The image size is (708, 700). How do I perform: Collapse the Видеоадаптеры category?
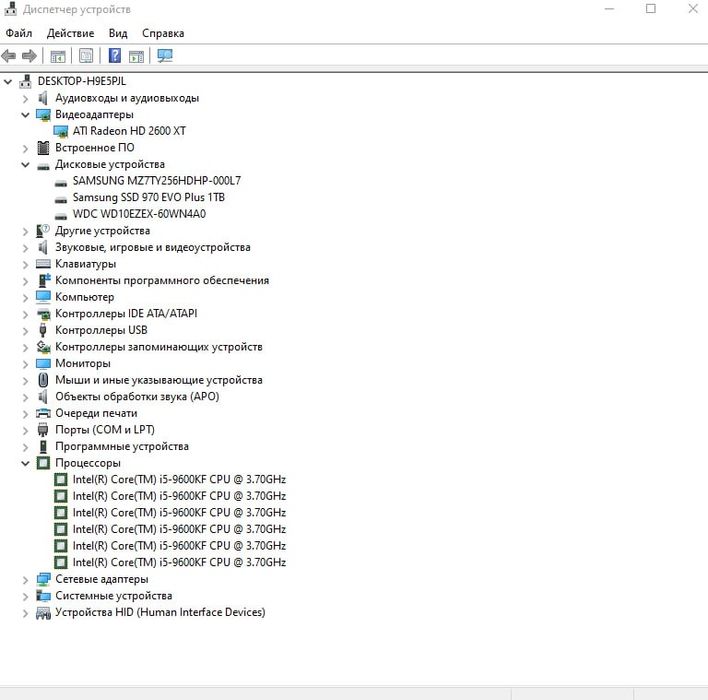(25, 115)
